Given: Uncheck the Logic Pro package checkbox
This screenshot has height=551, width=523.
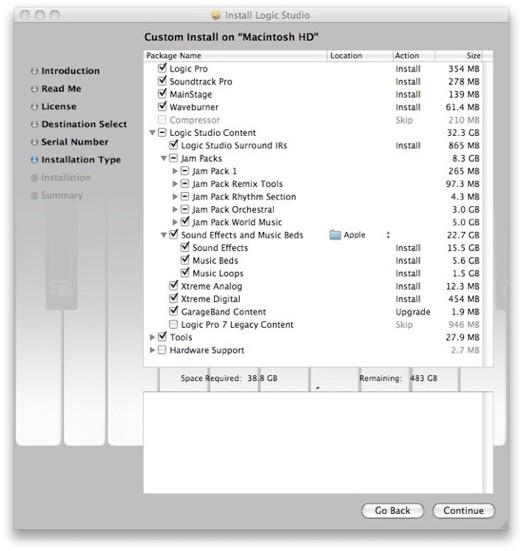Looking at the screenshot, I should coord(162,67).
